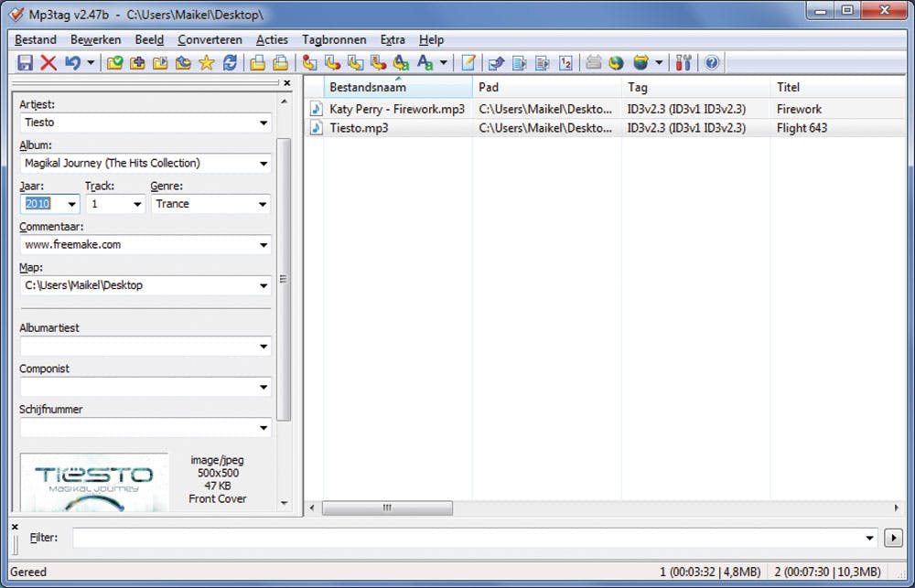
Task: Expand the Albumartiest dropdown
Action: (264, 347)
